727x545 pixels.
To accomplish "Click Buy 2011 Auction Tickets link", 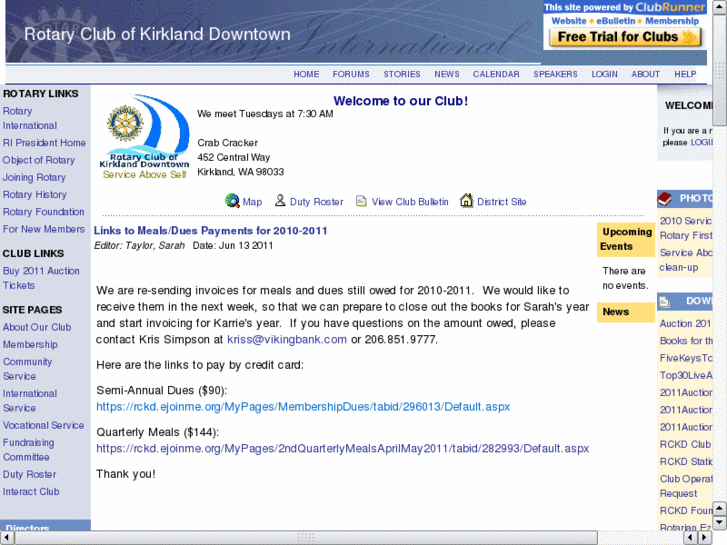I will click(41, 278).
